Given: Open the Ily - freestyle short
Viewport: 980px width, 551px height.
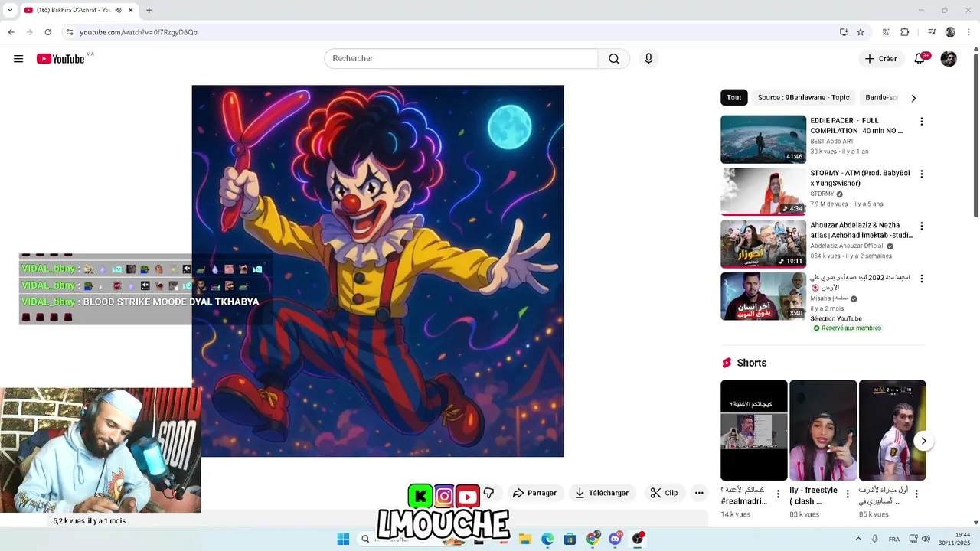Looking at the screenshot, I should pyautogui.click(x=823, y=430).
